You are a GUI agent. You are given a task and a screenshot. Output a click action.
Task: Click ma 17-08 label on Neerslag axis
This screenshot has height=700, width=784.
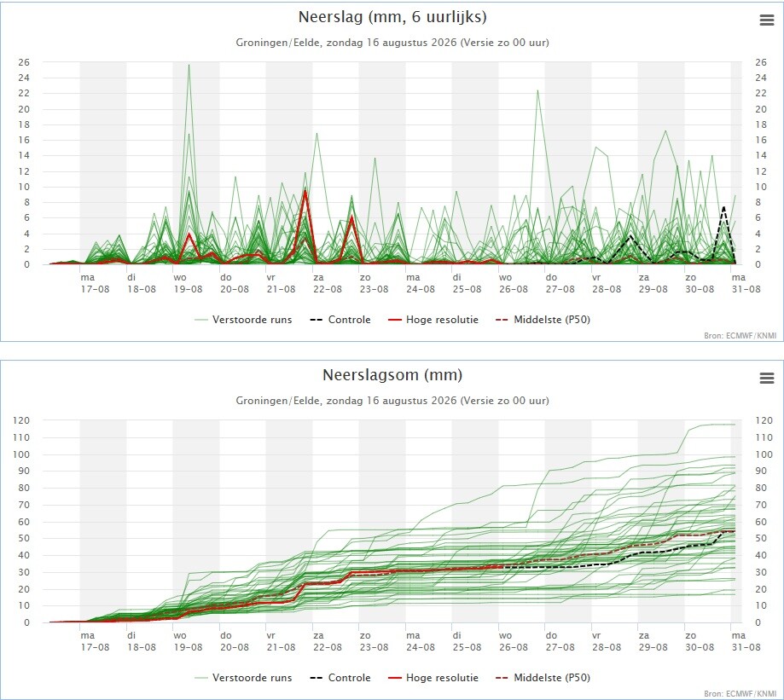(x=95, y=283)
